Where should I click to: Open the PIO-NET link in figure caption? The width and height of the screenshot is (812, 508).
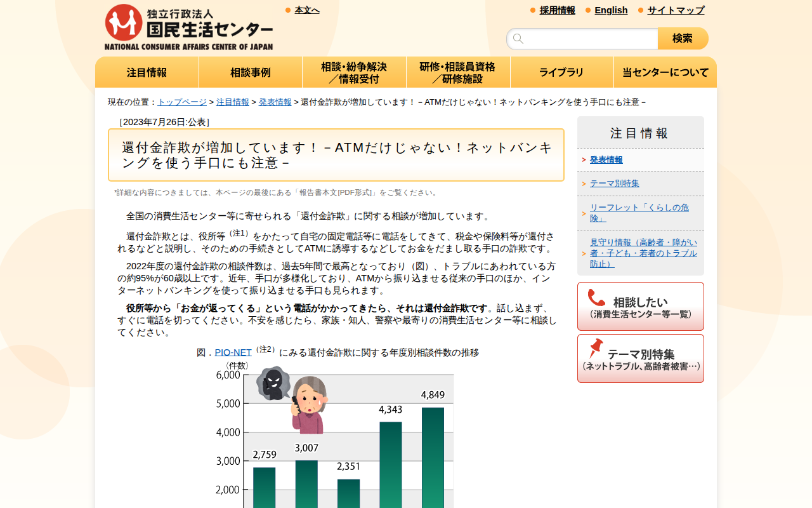[x=233, y=352]
